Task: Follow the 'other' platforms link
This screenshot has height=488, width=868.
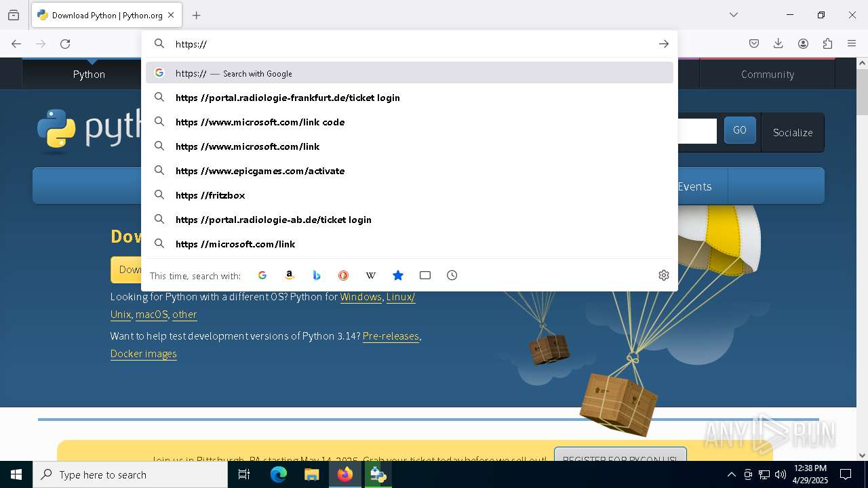Action: [x=184, y=314]
